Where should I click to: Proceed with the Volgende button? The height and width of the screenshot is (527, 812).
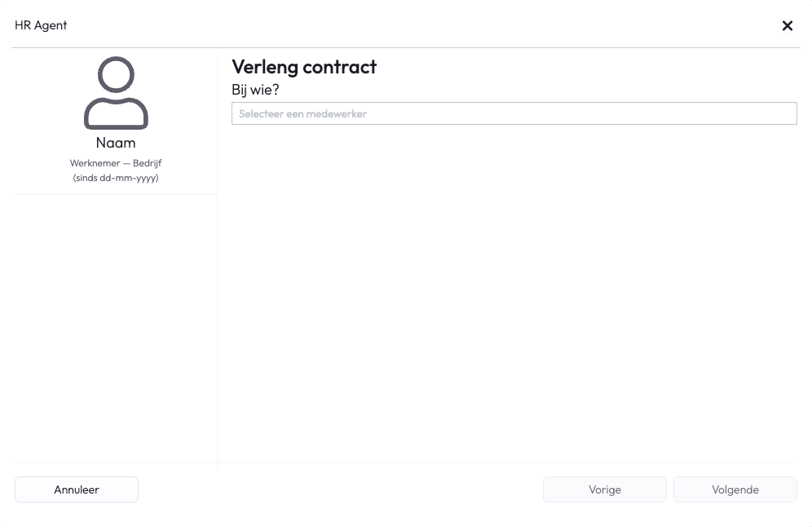pos(735,489)
